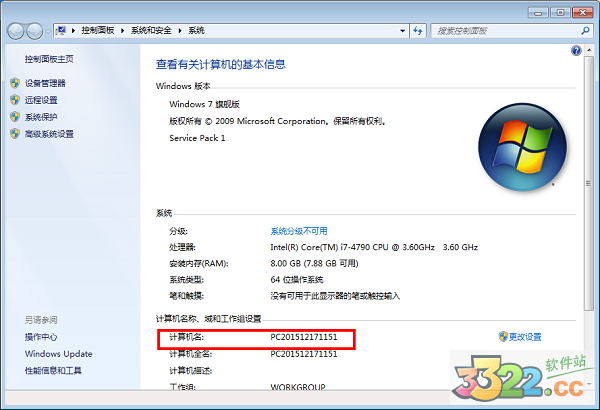Refresh the page with refresh icon
The height and width of the screenshot is (410, 600).
coord(418,31)
